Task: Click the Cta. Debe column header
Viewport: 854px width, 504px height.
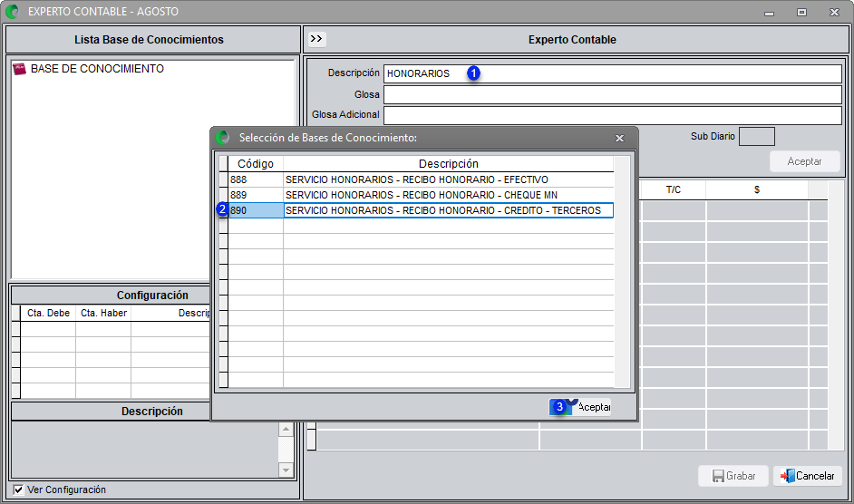Action: [x=48, y=313]
